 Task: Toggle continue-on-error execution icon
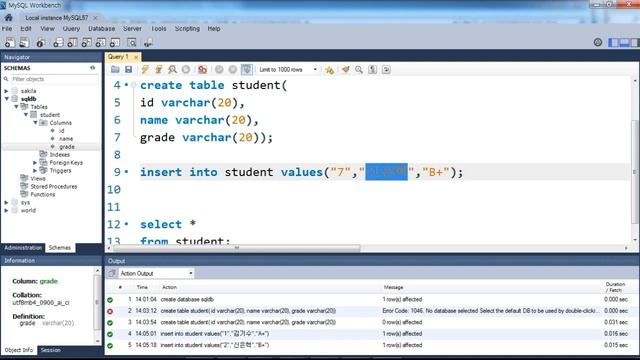[x=202, y=69]
